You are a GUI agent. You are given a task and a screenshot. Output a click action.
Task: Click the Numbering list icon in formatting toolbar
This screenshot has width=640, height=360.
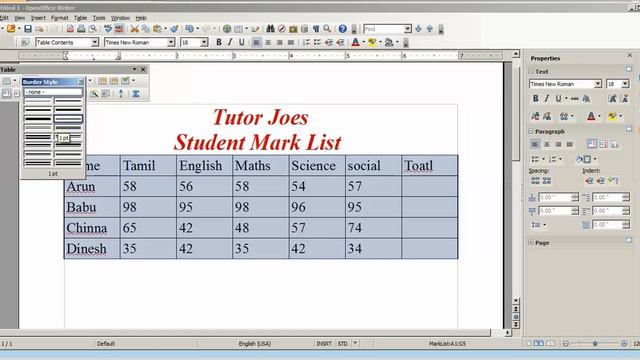tap(306, 42)
